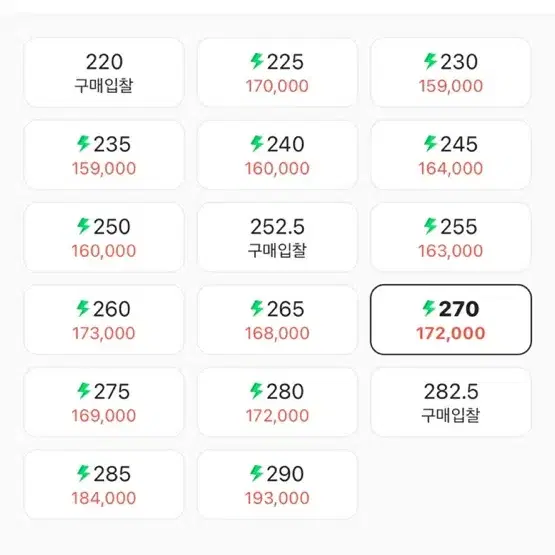This screenshot has height=555, width=555.
Task: Select size 282.5 purchase bid option
Action: click(x=451, y=402)
